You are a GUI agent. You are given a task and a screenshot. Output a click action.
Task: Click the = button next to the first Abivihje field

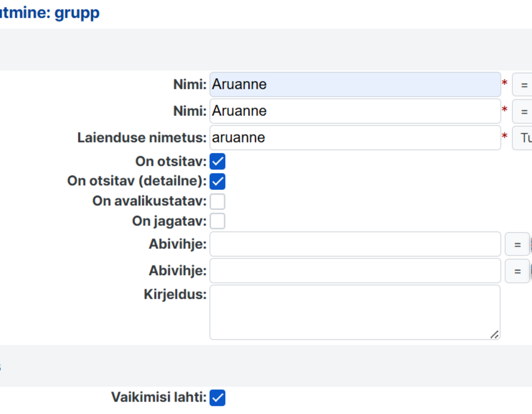[x=517, y=244]
